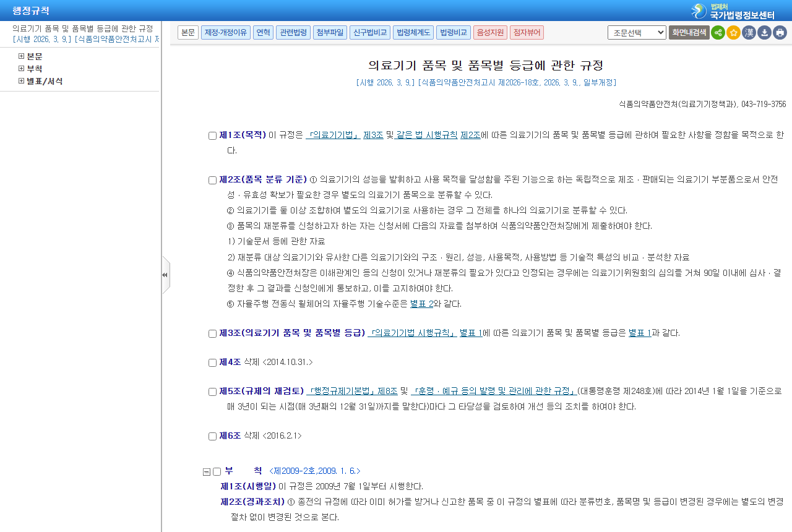Expand 본문 tree node
Viewport: 792px width, 532px height.
tap(21, 56)
